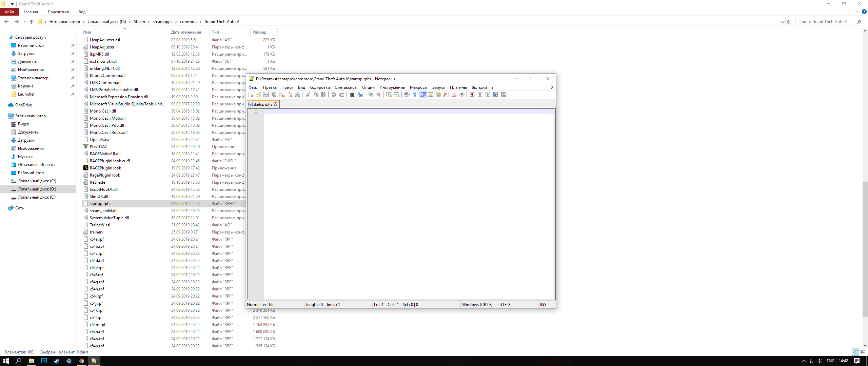Image resolution: width=868 pixels, height=366 pixels.
Task: Toggle show all characters pilcrow button
Action: pyautogui.click(x=415, y=95)
